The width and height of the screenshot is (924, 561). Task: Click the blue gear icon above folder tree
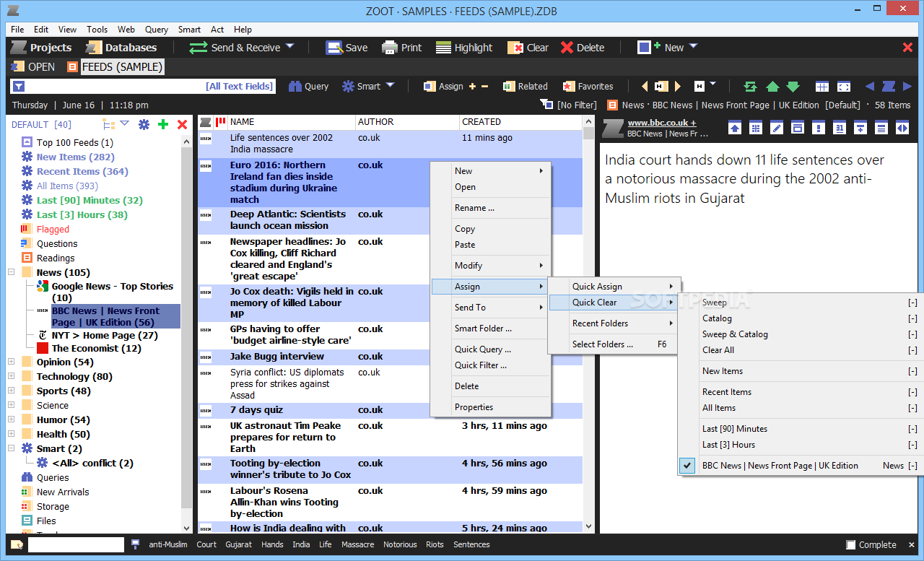click(x=144, y=124)
